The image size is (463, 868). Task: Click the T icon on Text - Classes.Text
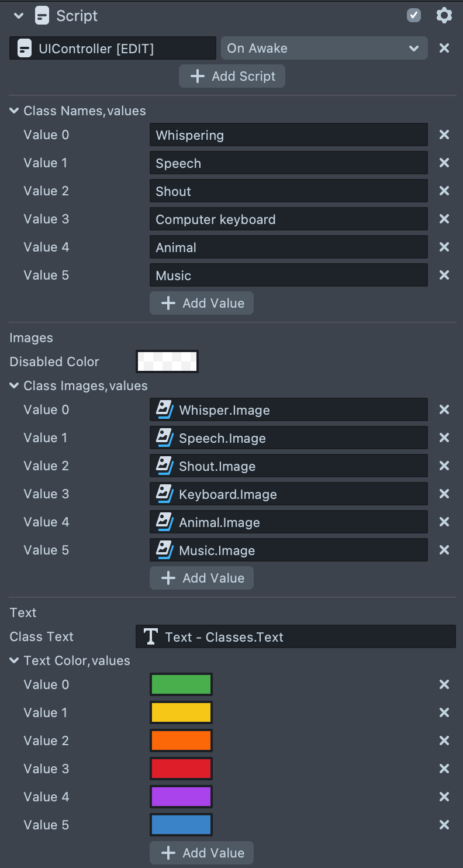(x=150, y=636)
